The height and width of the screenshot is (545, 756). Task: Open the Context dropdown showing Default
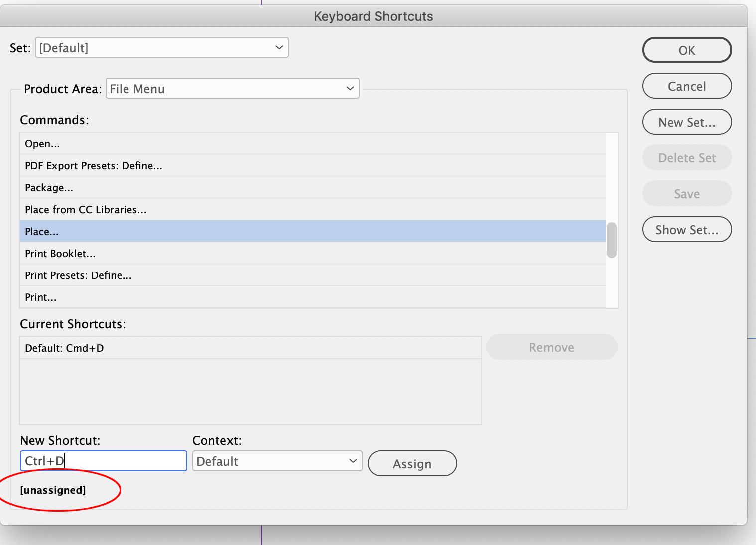coord(276,461)
